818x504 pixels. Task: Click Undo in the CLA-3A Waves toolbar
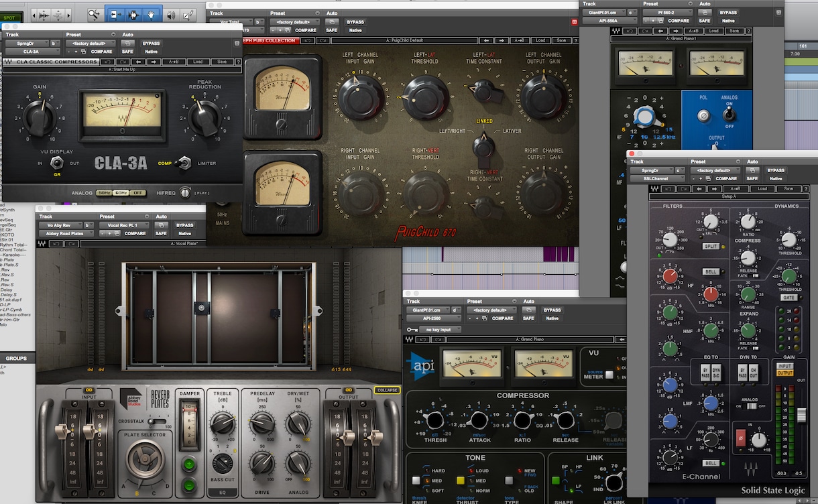[x=109, y=62]
